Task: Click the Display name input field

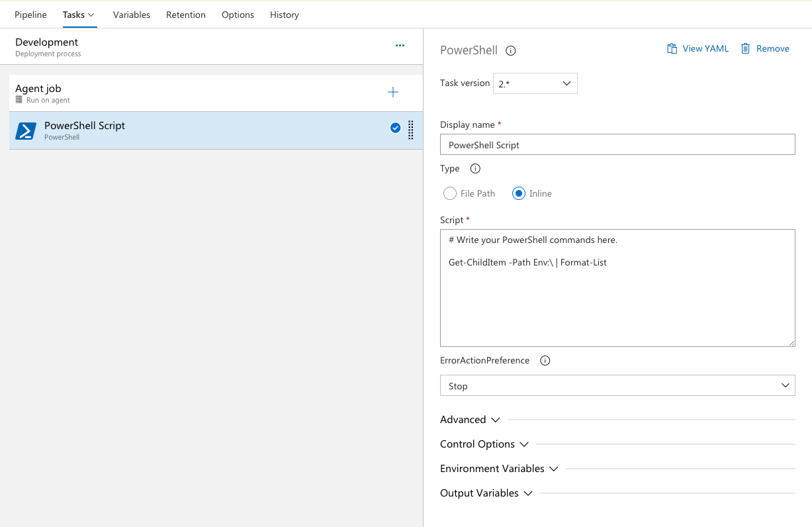Action: coord(617,144)
